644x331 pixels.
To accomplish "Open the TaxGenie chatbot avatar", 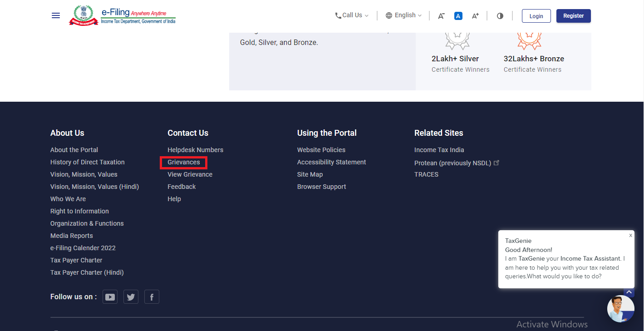I will point(620,309).
